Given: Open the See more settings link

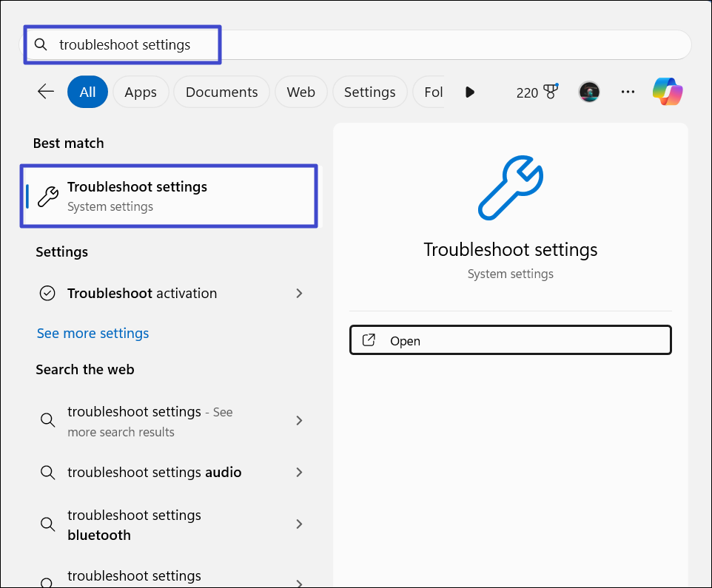Looking at the screenshot, I should pos(93,334).
